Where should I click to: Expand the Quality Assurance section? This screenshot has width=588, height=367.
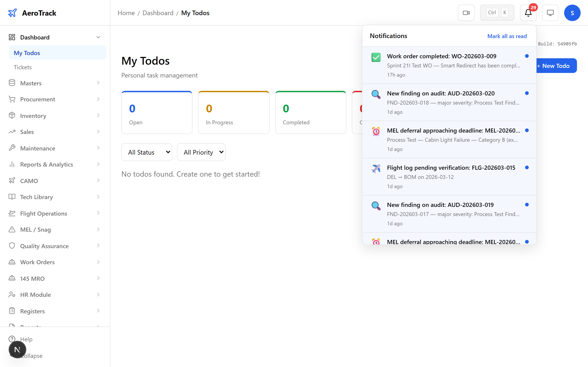click(x=44, y=246)
